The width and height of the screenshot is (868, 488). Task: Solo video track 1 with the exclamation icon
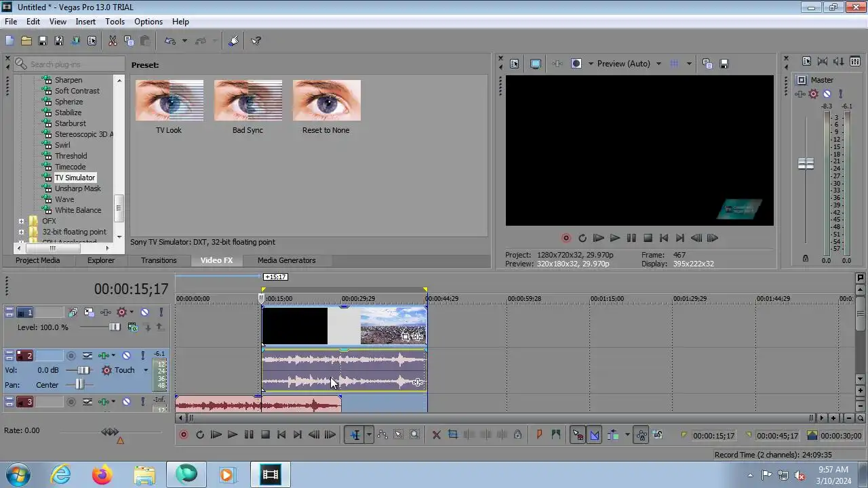(x=161, y=312)
